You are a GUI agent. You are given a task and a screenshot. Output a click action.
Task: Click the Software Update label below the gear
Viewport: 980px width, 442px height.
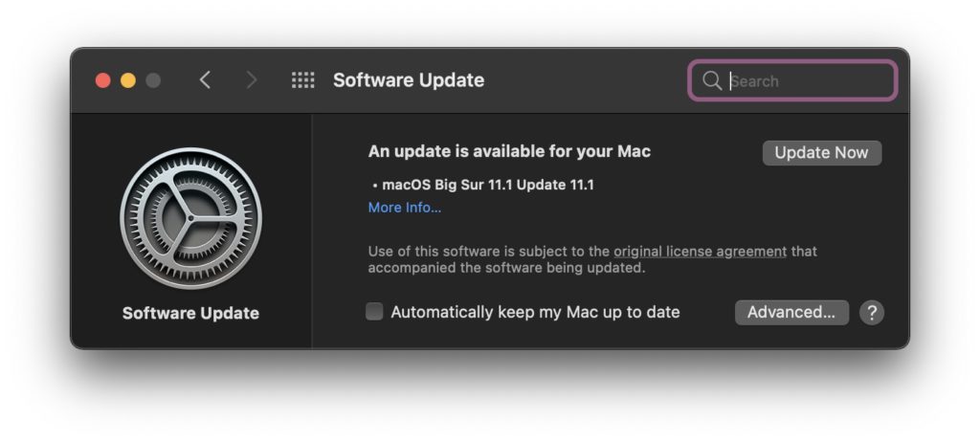coord(190,313)
